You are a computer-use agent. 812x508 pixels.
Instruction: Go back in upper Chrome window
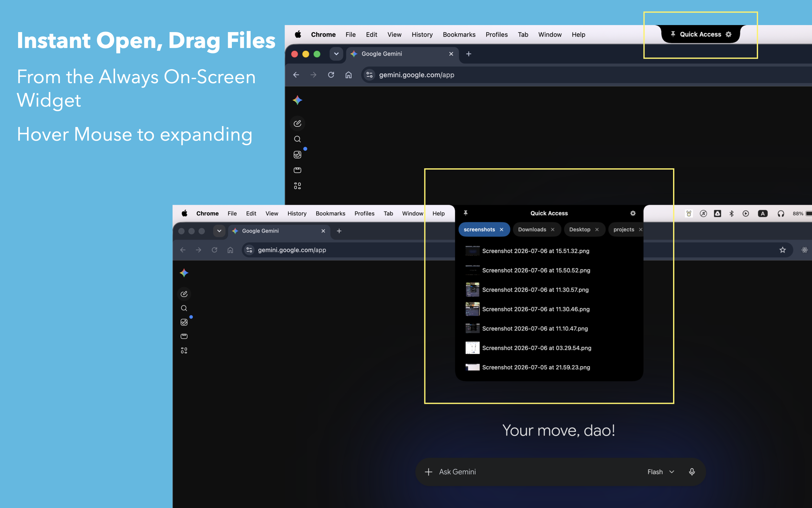296,75
